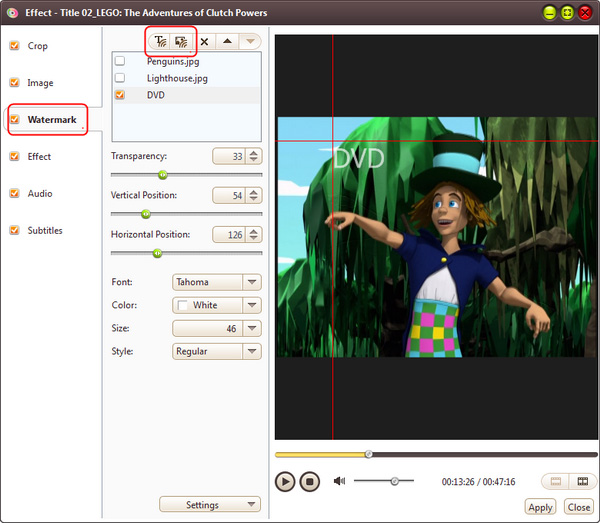Open the Settings menu button
The height and width of the screenshot is (523, 600).
tap(210, 505)
